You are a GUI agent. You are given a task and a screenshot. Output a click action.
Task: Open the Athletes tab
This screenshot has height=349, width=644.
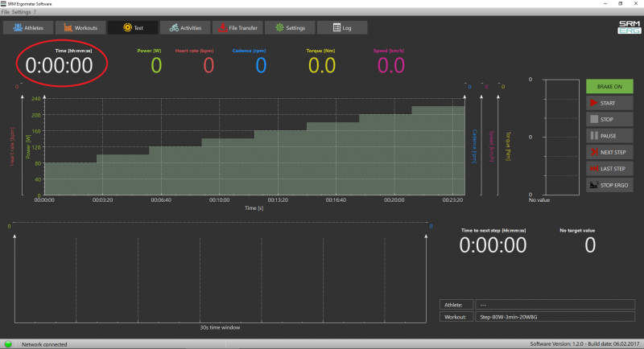tap(27, 27)
